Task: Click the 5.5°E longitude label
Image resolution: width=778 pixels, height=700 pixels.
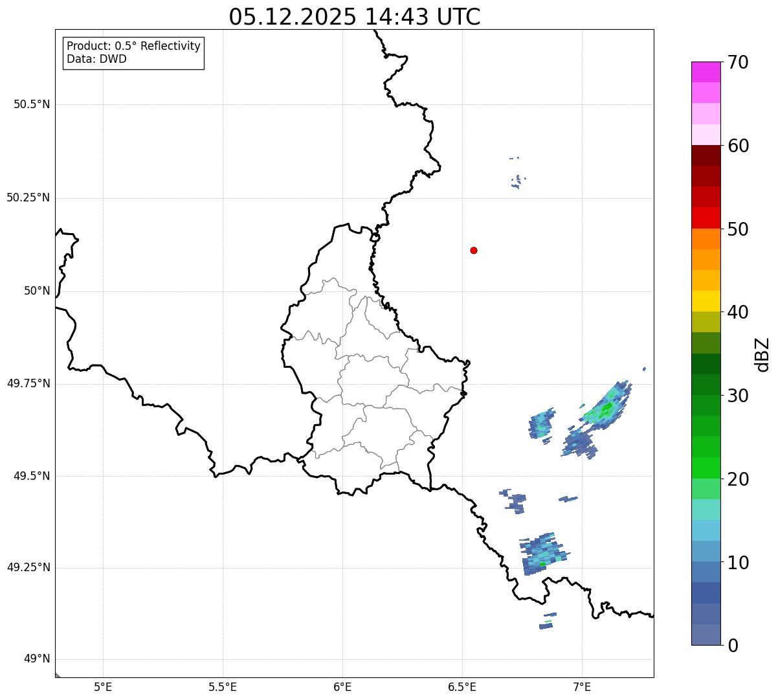Action: pyautogui.click(x=223, y=686)
